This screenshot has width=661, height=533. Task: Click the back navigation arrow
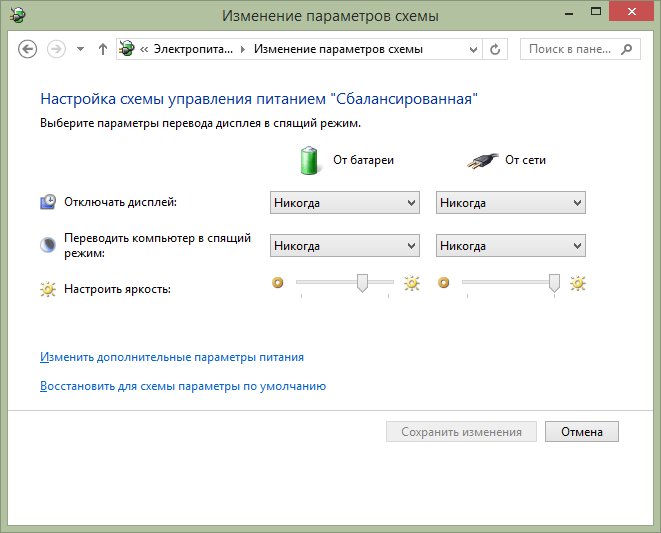[28, 49]
